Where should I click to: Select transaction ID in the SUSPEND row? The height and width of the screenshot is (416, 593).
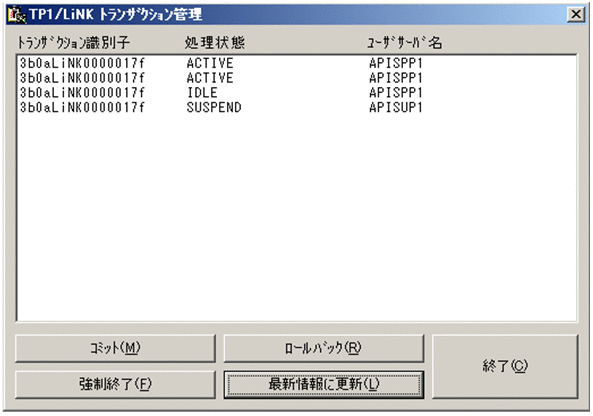pyautogui.click(x=82, y=107)
